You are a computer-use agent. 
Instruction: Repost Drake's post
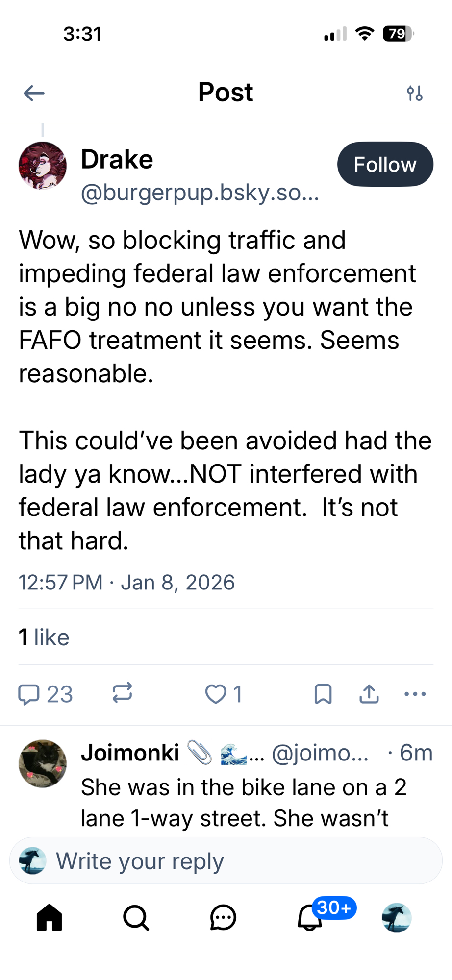click(x=122, y=693)
